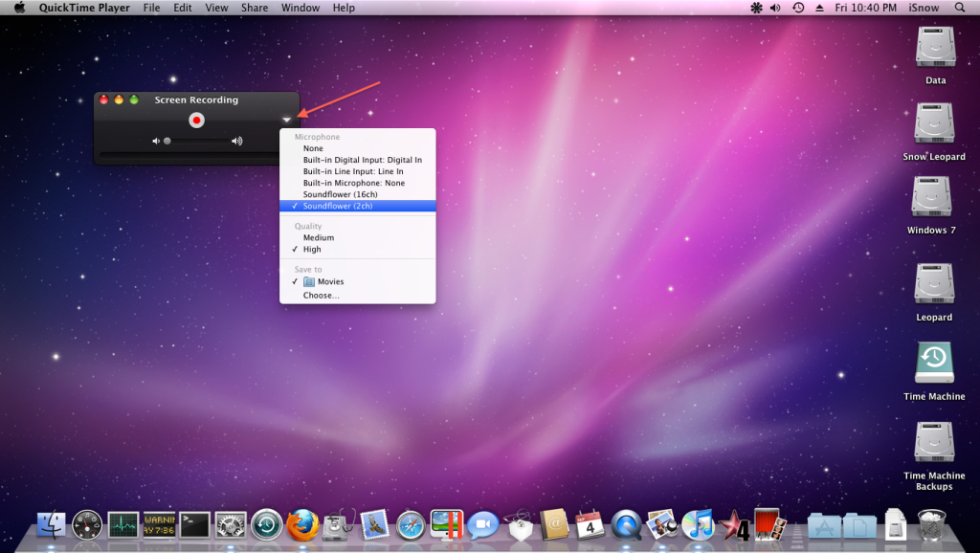The height and width of the screenshot is (553, 980).
Task: Open the Share menu
Action: [x=255, y=8]
